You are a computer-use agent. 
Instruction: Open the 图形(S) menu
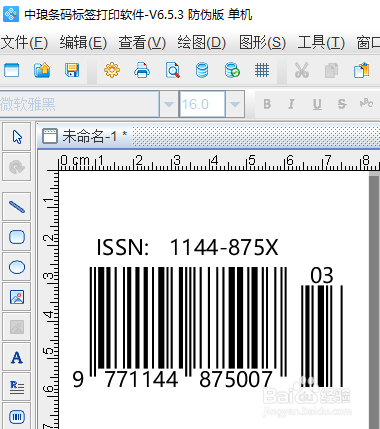point(262,43)
